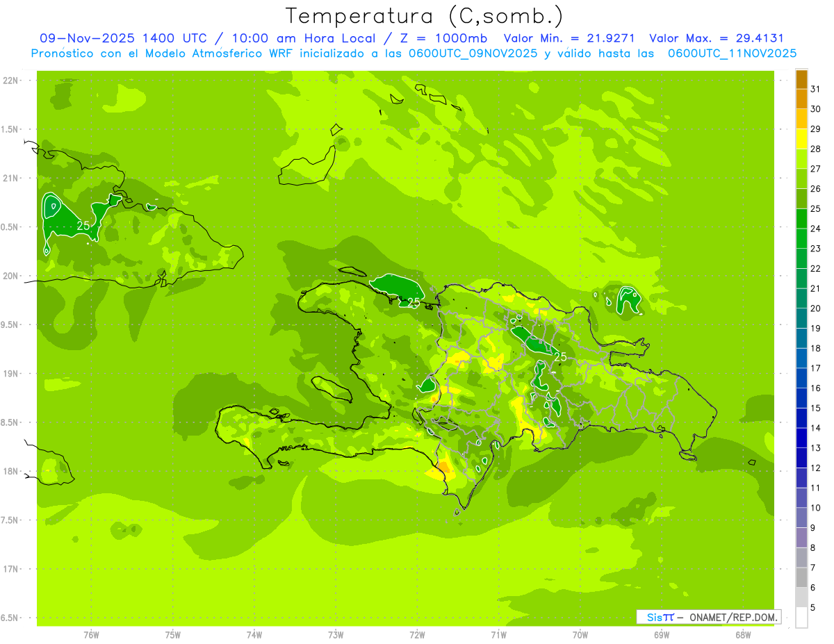Click the colorbar swatch between 30 and 31
The image size is (834, 644).
coord(801,99)
